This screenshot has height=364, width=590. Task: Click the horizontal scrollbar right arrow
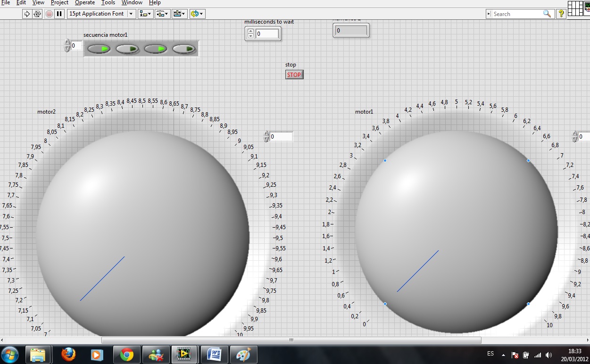pyautogui.click(x=587, y=340)
